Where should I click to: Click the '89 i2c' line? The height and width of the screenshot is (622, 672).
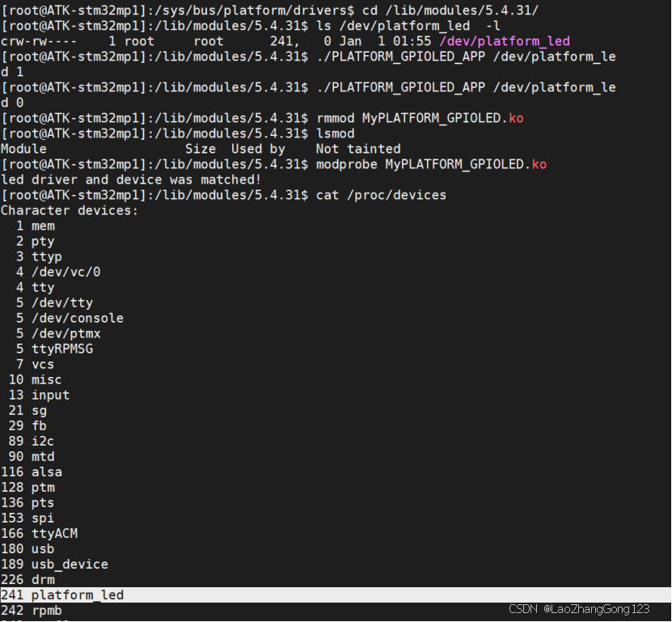[32, 441]
